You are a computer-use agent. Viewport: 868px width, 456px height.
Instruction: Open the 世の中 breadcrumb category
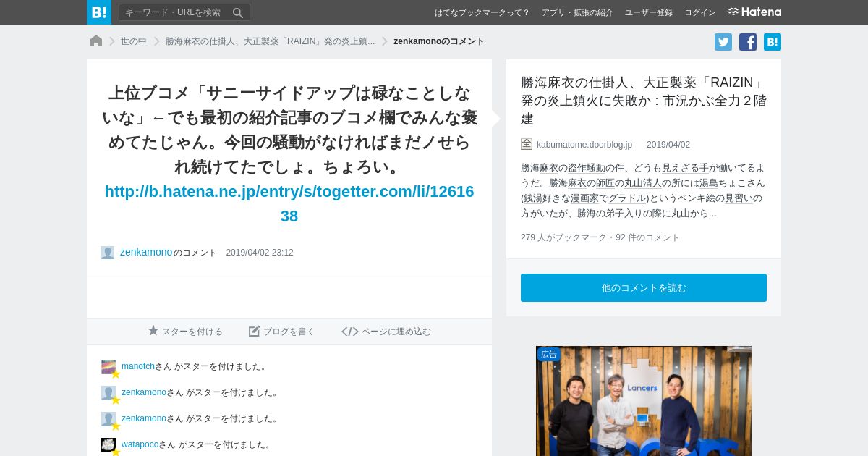134,41
